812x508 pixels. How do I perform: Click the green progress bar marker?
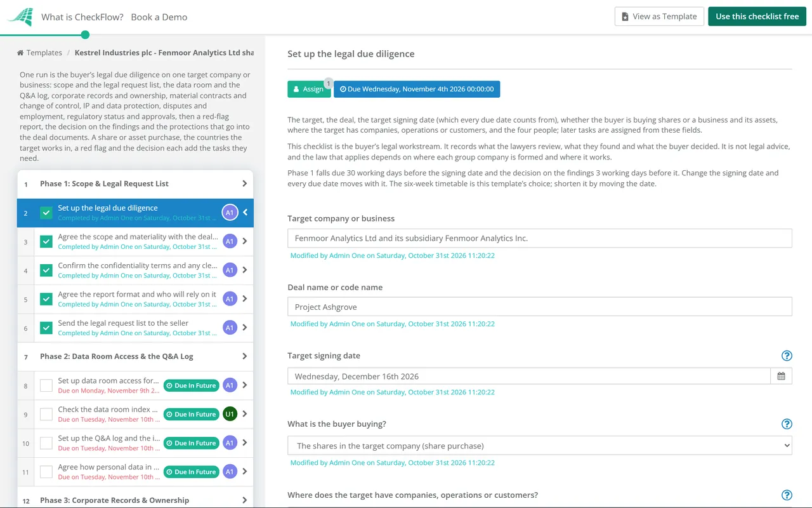[x=86, y=35]
